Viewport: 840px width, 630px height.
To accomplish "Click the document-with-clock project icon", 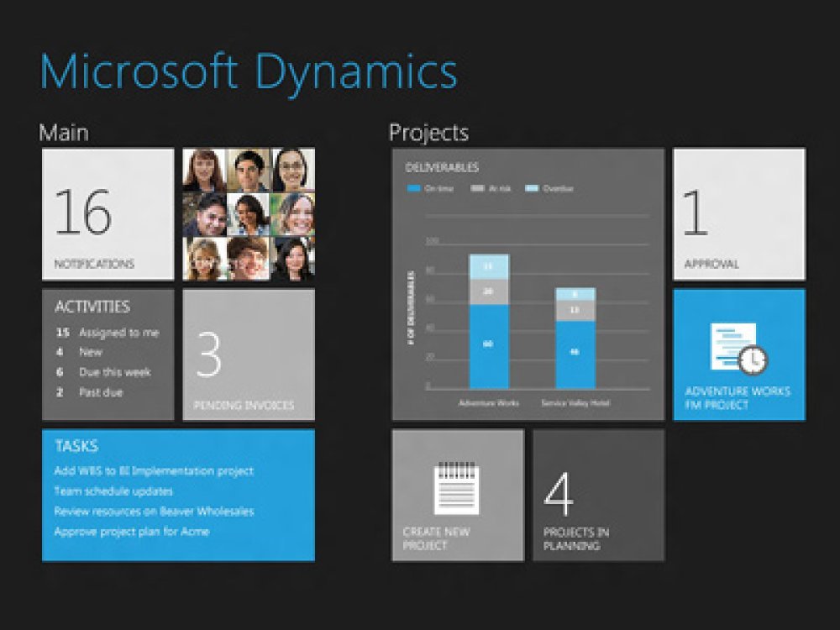I will coord(738,349).
